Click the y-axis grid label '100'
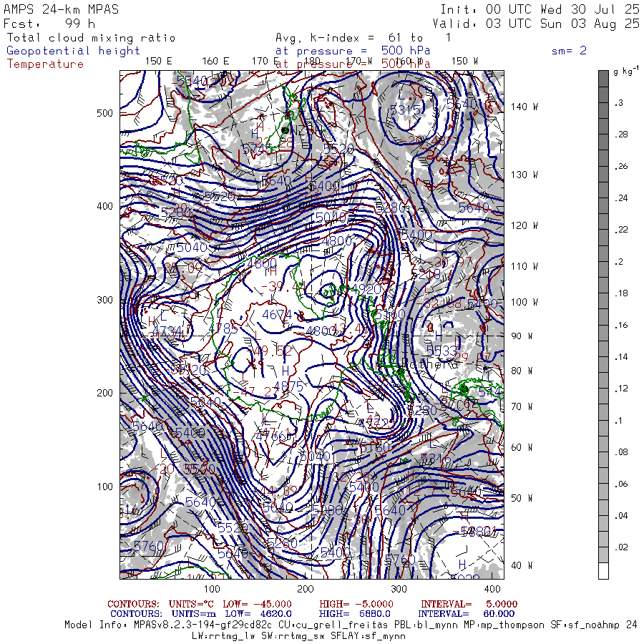 pyautogui.click(x=104, y=487)
